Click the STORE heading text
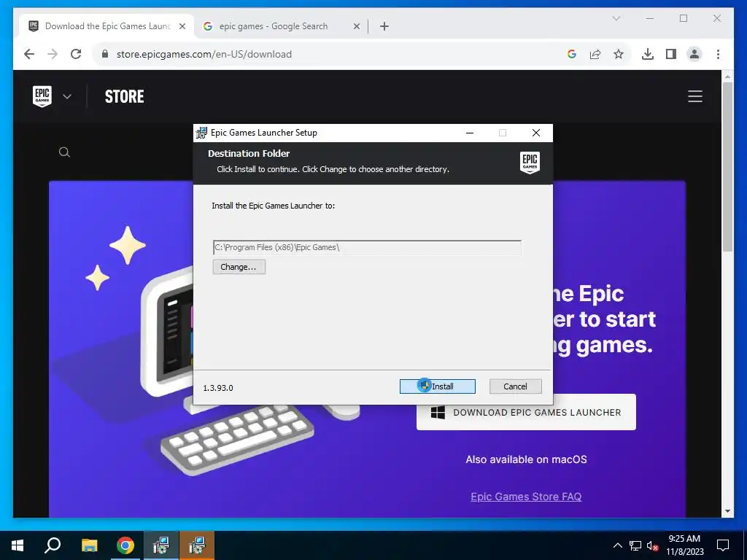The width and height of the screenshot is (747, 560). pyautogui.click(x=124, y=97)
